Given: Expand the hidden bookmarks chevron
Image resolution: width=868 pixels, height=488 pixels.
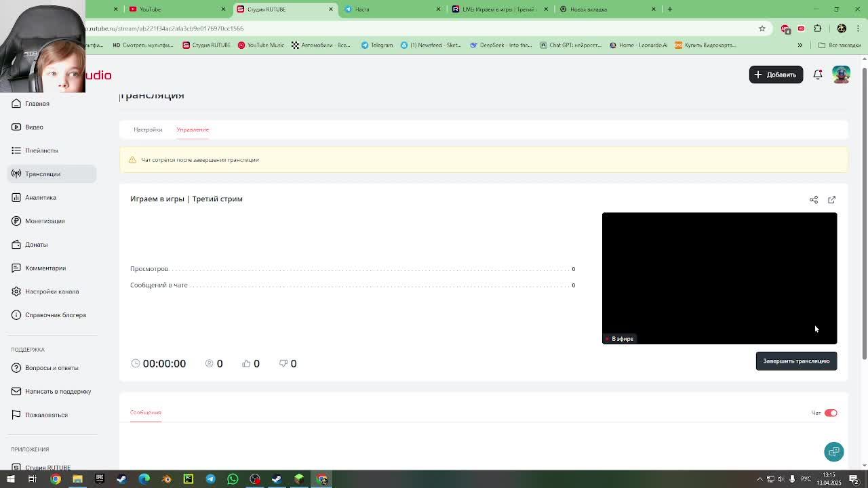Looking at the screenshot, I should (x=800, y=45).
